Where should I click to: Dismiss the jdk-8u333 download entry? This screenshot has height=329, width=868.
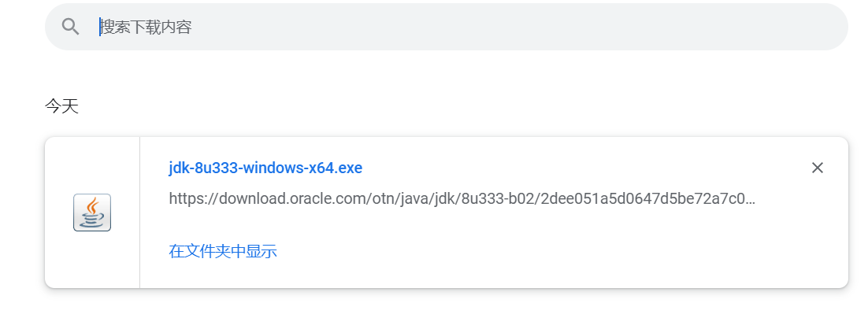point(817,168)
